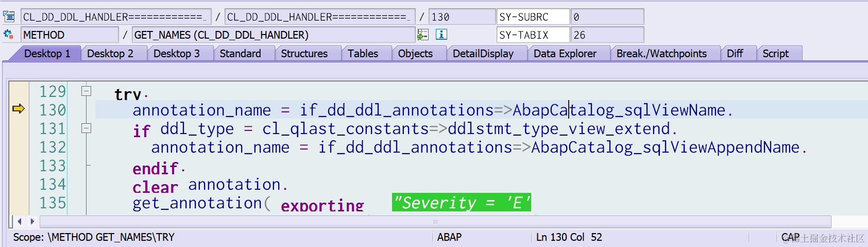Open the Data Explorer tab
The image size is (868, 247).
pos(565,54)
